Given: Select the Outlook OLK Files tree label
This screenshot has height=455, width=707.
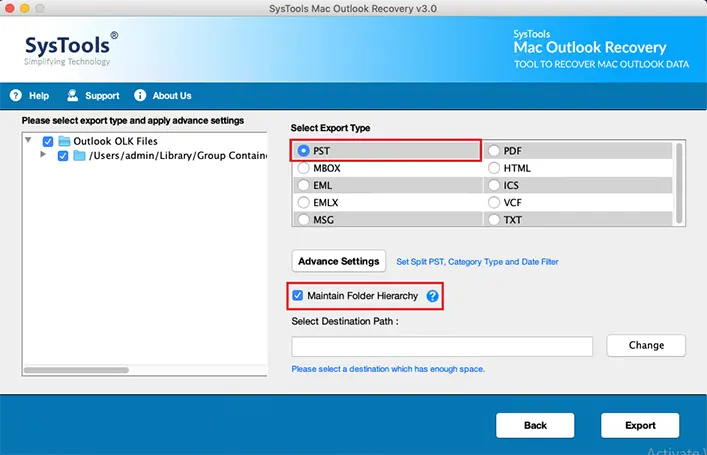Looking at the screenshot, I should (115, 141).
